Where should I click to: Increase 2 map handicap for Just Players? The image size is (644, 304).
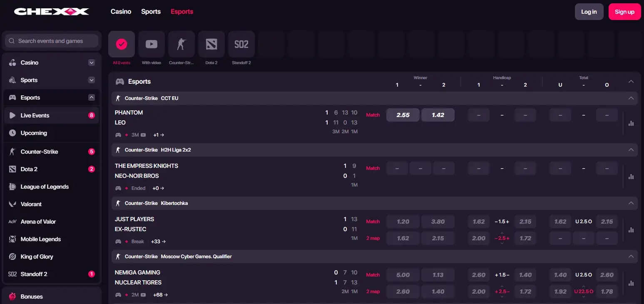tap(502, 233)
